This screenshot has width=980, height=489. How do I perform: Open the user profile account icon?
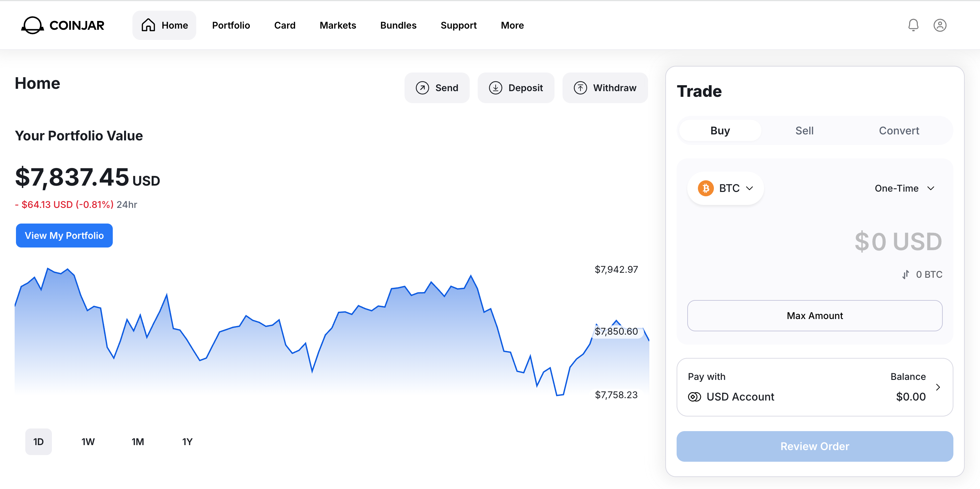click(940, 25)
